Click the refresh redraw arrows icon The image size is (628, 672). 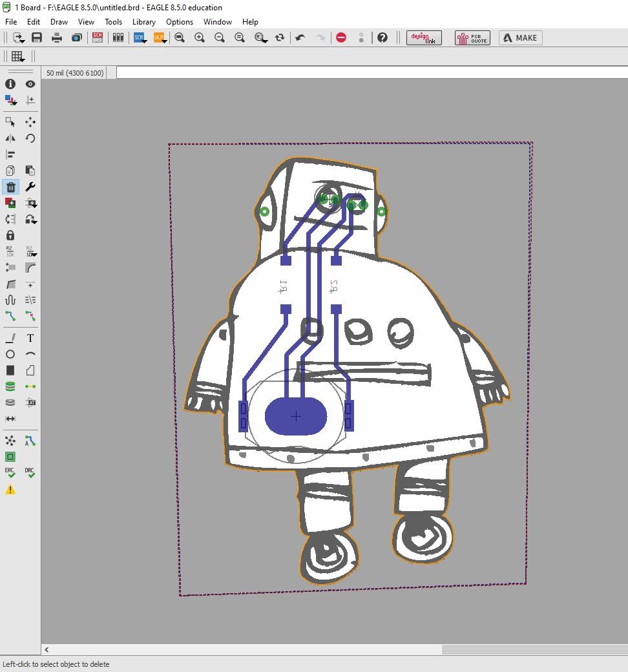pyautogui.click(x=280, y=37)
